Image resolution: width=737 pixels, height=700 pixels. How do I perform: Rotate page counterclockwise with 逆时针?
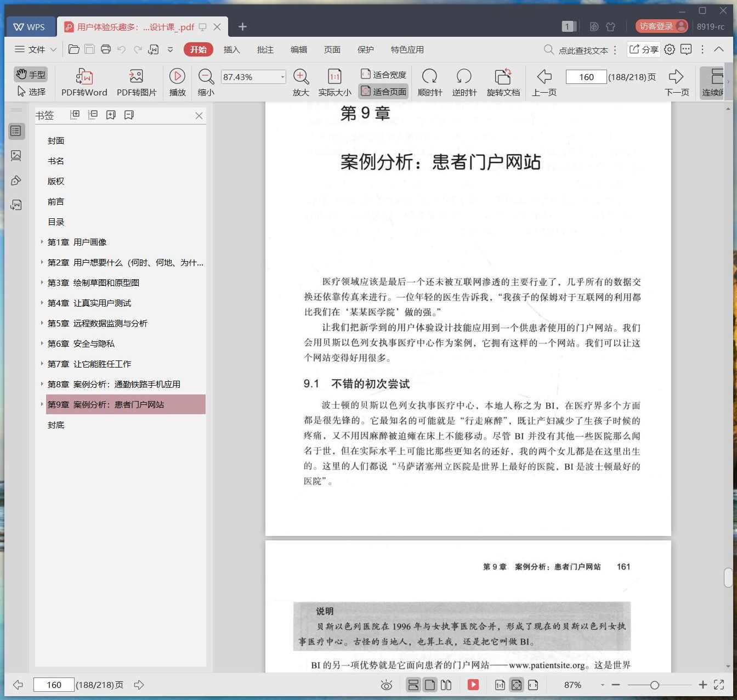(x=464, y=81)
